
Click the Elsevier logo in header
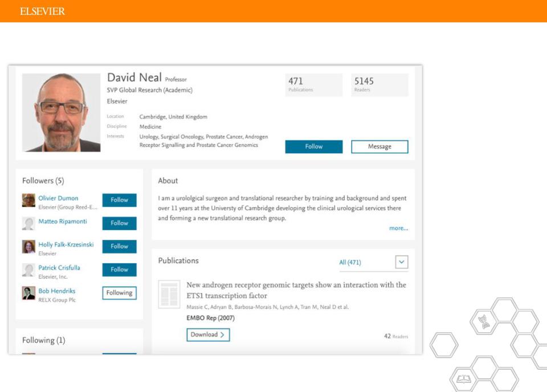click(42, 11)
